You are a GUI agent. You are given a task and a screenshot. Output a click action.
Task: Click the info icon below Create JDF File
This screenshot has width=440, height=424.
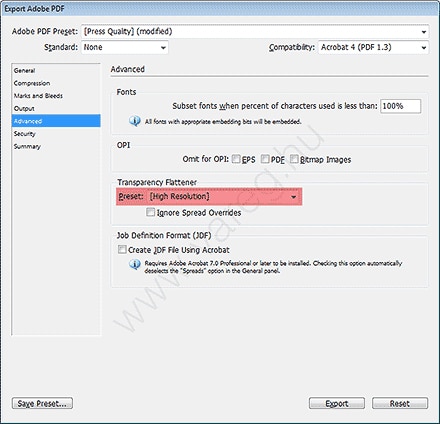point(135,264)
